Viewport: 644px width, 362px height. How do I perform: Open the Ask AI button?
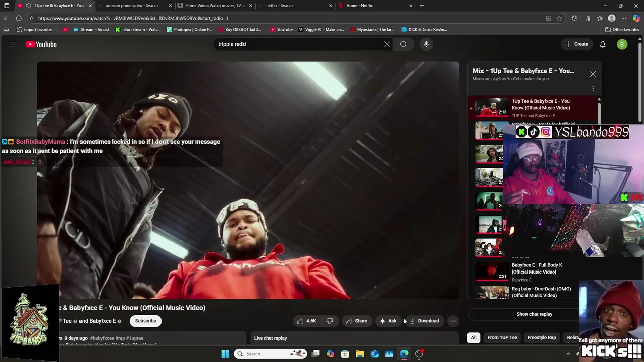pos(388,321)
